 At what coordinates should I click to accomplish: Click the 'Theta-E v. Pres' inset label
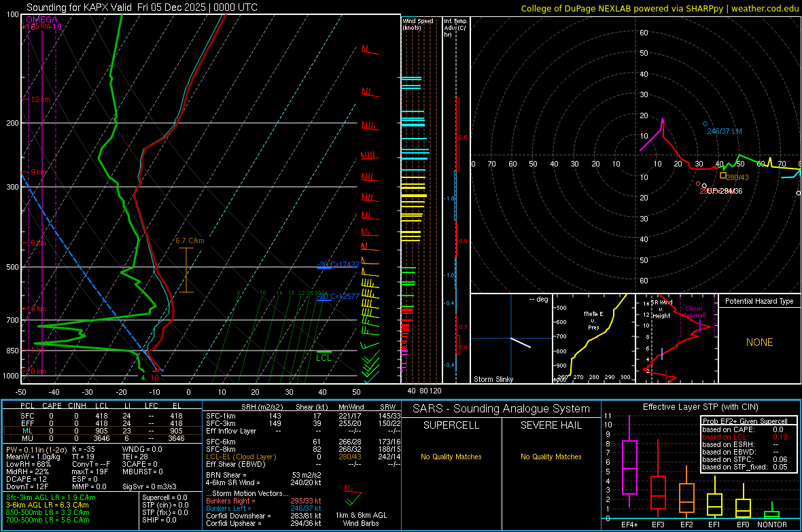593,321
